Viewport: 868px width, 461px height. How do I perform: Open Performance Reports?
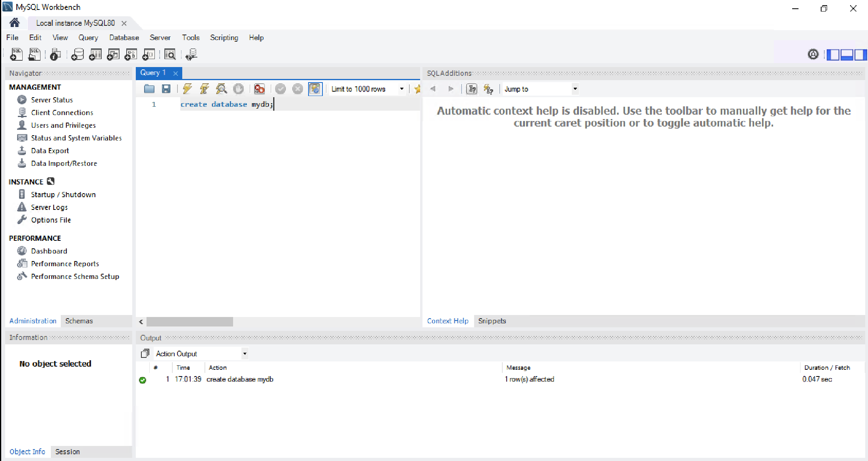tap(65, 263)
